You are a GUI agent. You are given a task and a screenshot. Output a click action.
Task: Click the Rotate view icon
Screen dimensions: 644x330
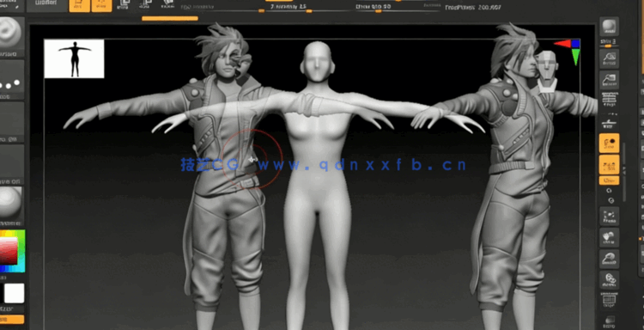pyautogui.click(x=609, y=280)
